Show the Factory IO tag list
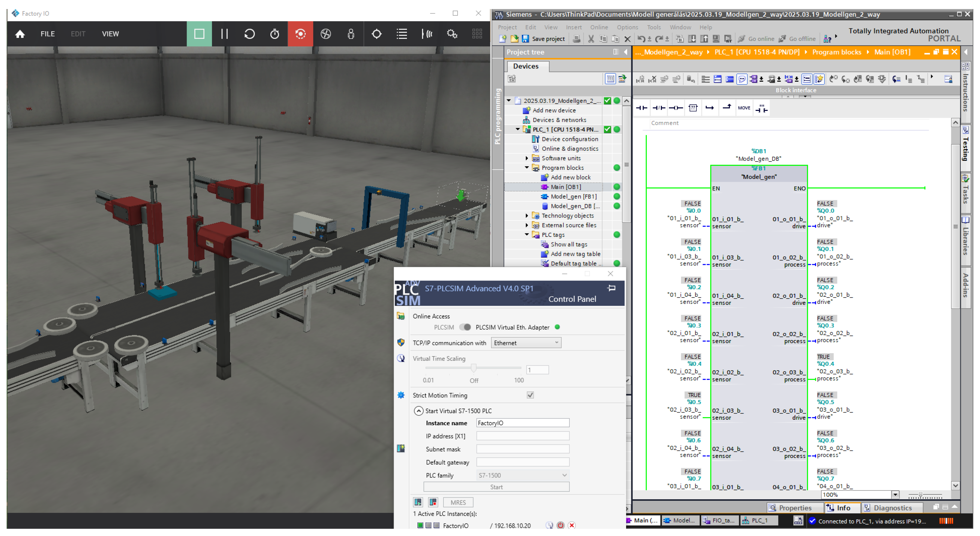 402,34
